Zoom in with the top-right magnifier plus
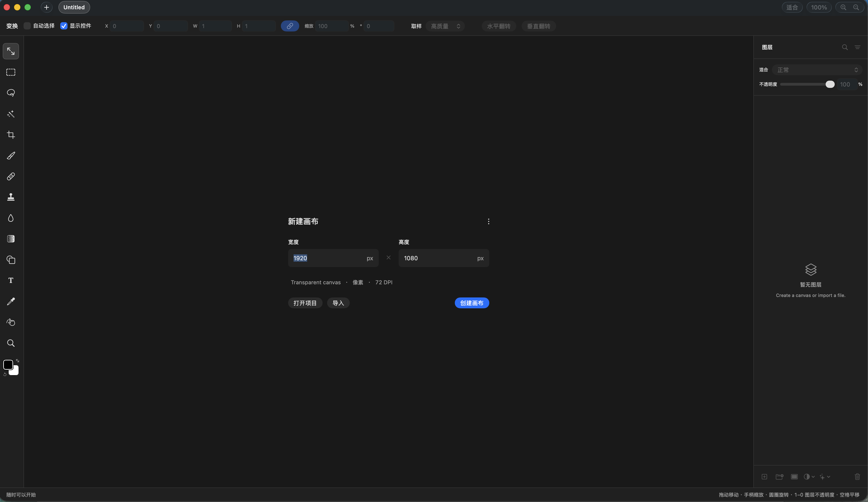Viewport: 868px width, 502px height. tap(843, 7)
